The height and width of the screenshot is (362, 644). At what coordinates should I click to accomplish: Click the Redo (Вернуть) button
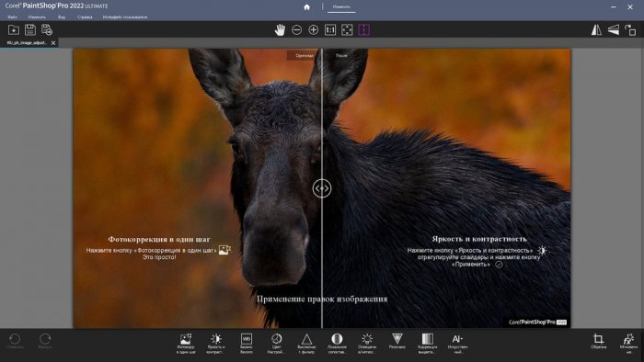(x=45, y=342)
